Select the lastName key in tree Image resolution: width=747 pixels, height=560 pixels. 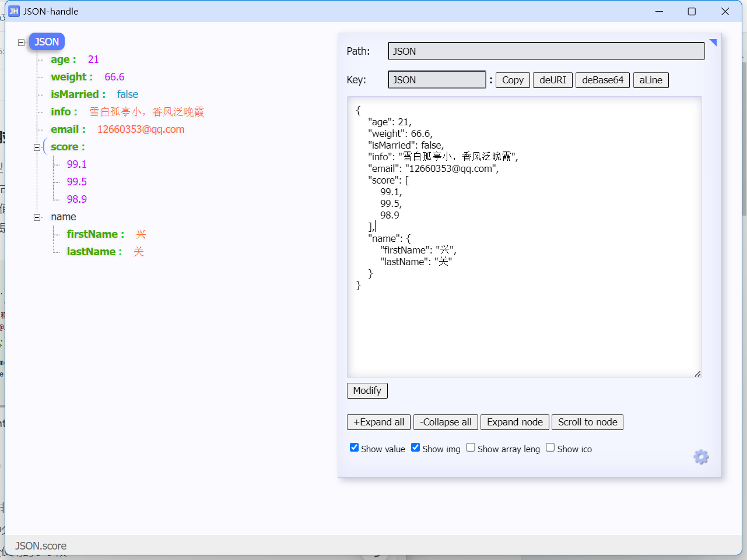94,252
